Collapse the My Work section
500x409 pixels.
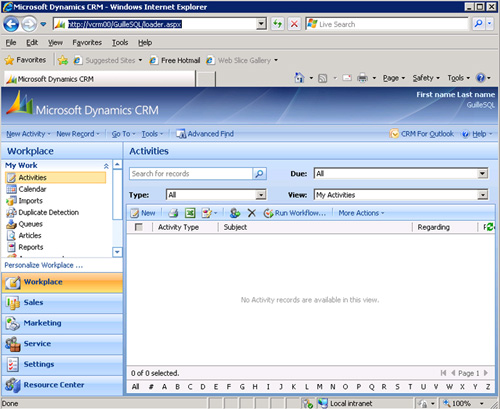(106, 166)
